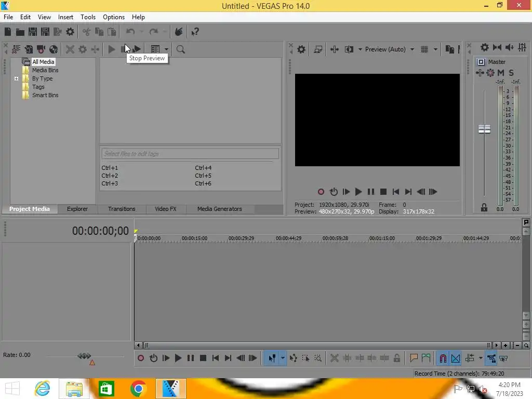Click the Select files to edit tags field

[x=190, y=154]
